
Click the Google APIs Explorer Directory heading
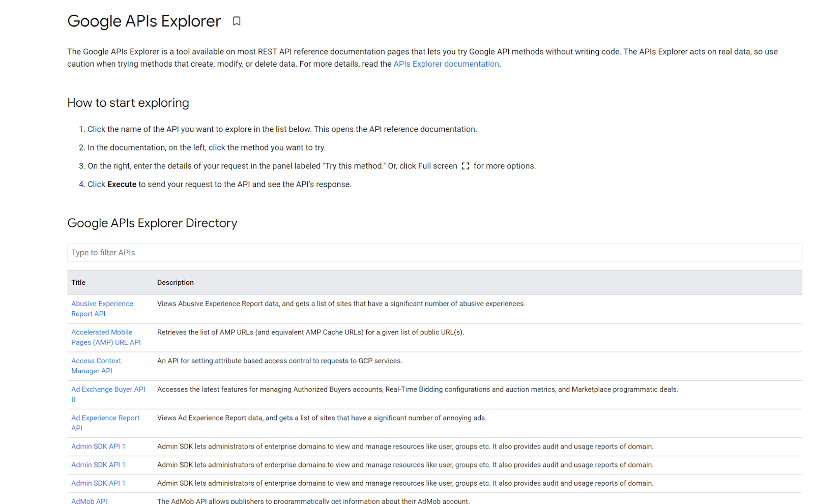pyautogui.click(x=152, y=223)
